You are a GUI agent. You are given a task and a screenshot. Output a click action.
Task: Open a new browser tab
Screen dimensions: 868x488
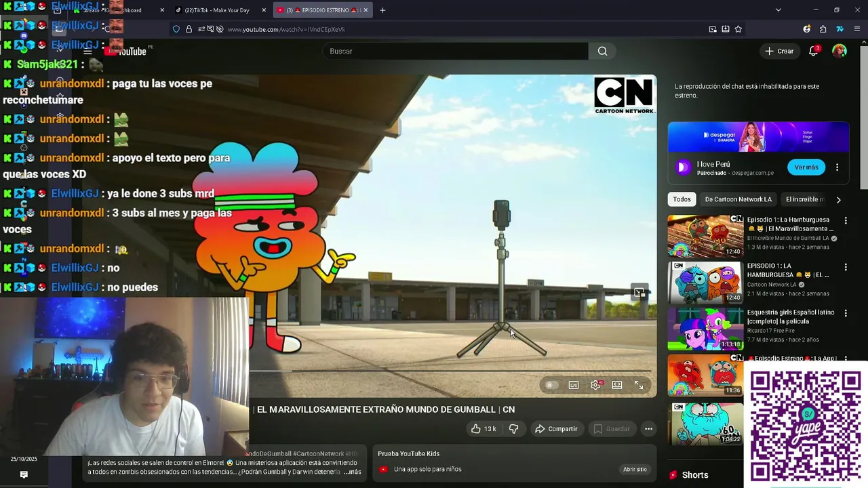(x=382, y=10)
